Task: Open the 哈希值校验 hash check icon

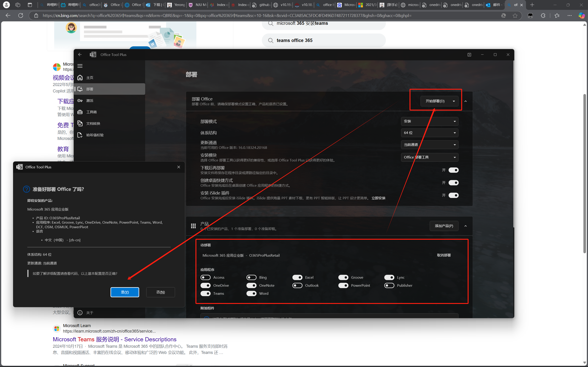Action: [x=80, y=135]
